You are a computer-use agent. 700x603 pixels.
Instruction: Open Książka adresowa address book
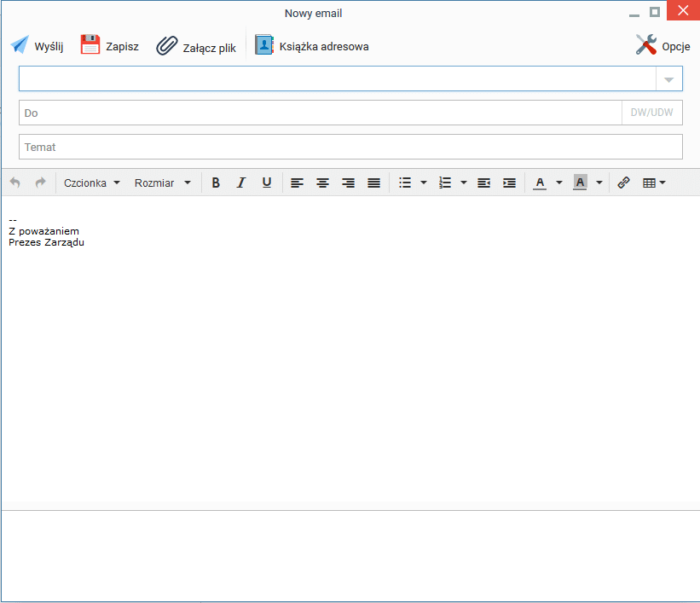[311, 45]
